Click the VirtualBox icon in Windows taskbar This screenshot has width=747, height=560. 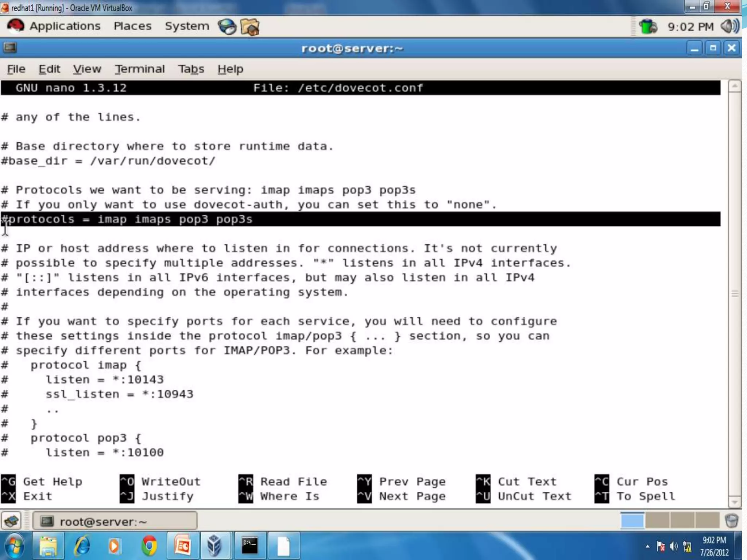[x=215, y=546]
